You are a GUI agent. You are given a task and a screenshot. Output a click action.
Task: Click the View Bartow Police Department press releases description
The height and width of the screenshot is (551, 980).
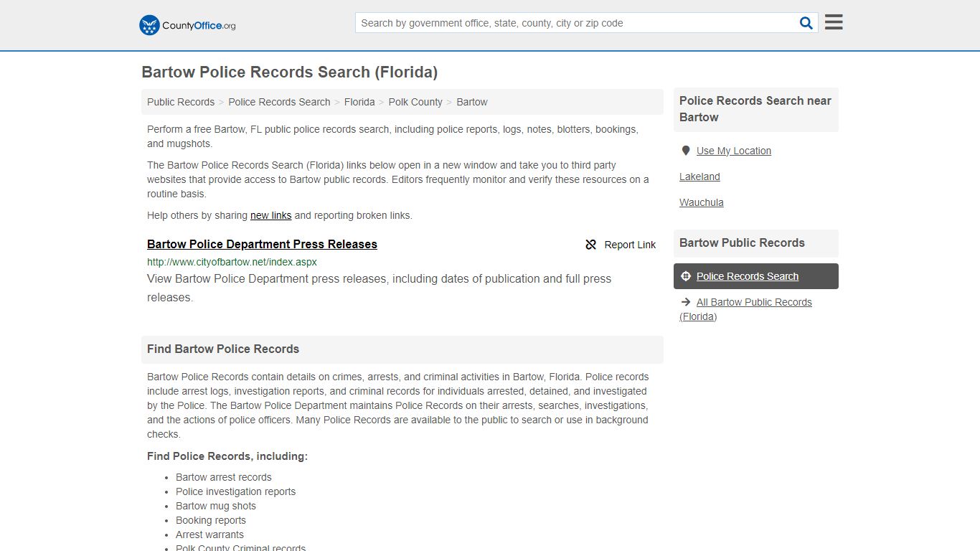coord(379,288)
